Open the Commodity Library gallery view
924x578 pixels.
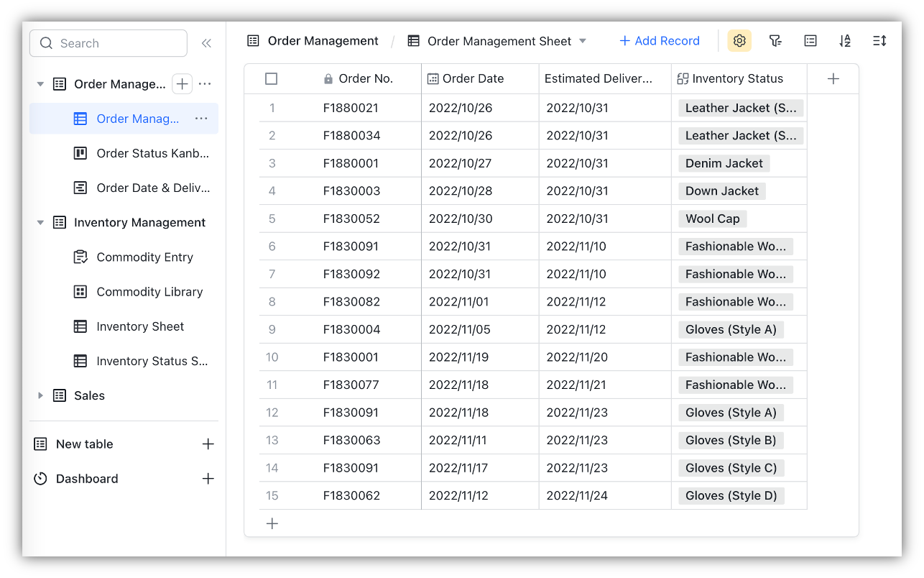(x=124, y=292)
